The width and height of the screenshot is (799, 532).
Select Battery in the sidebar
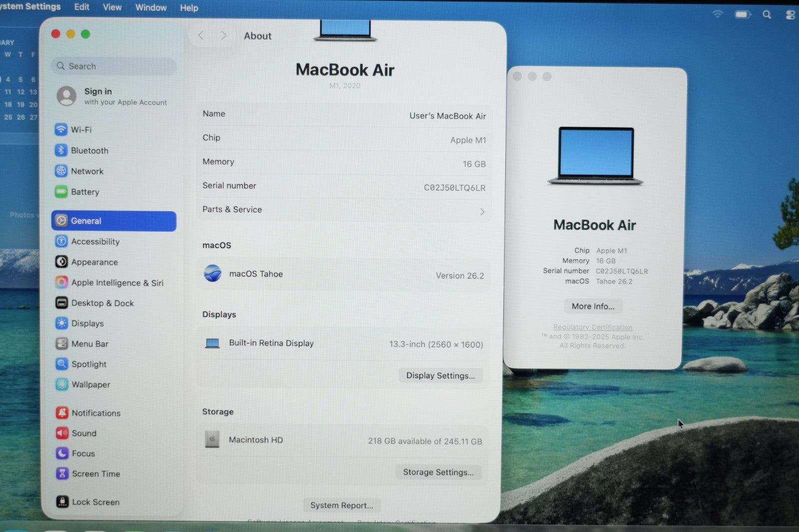coord(85,192)
